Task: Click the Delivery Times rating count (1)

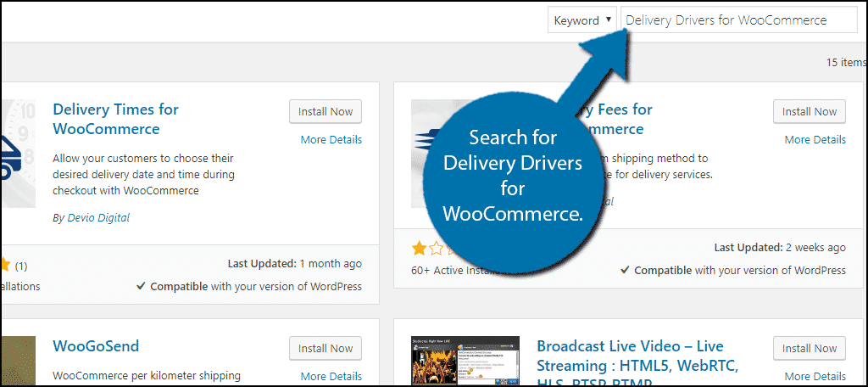Action: (20, 266)
